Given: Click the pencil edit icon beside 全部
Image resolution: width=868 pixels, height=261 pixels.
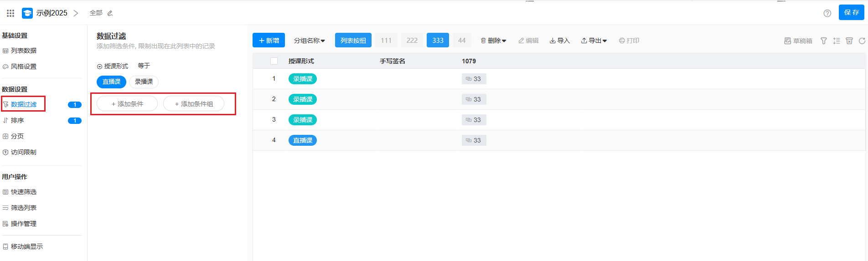Looking at the screenshot, I should click(x=110, y=13).
